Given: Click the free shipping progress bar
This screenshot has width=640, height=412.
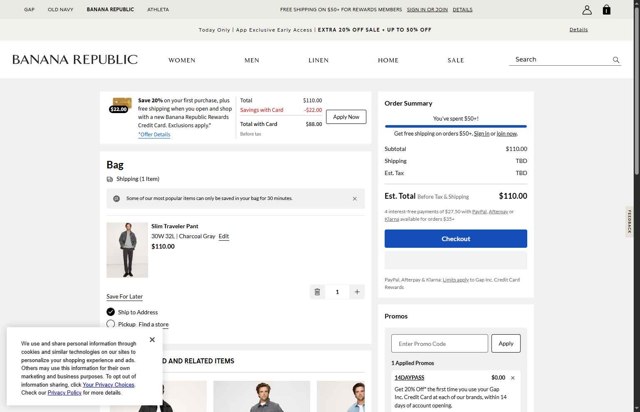Looking at the screenshot, I should (x=456, y=126).
